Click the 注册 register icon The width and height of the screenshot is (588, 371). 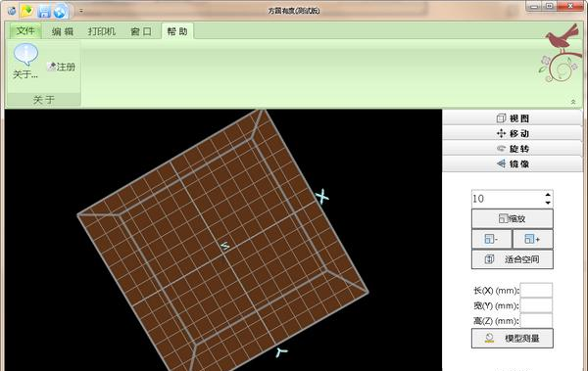[x=51, y=67]
